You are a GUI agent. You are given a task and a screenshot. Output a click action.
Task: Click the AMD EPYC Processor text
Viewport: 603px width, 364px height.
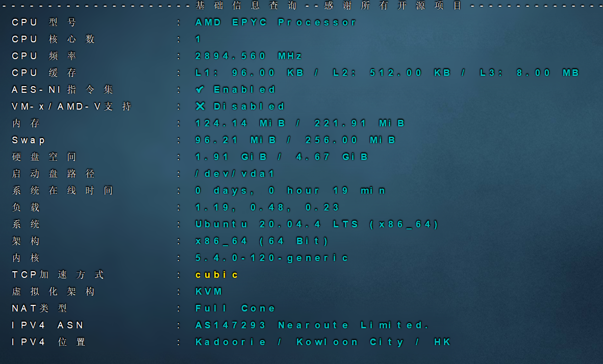[x=275, y=22]
